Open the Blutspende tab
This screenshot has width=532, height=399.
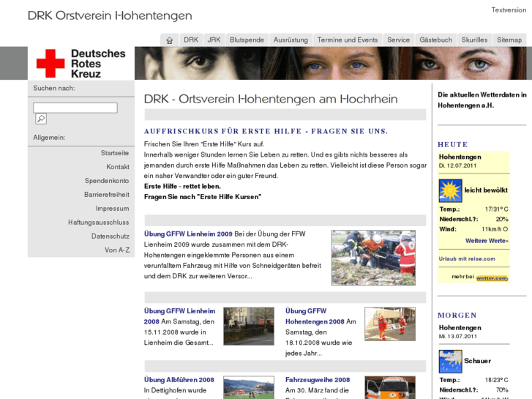(x=247, y=40)
